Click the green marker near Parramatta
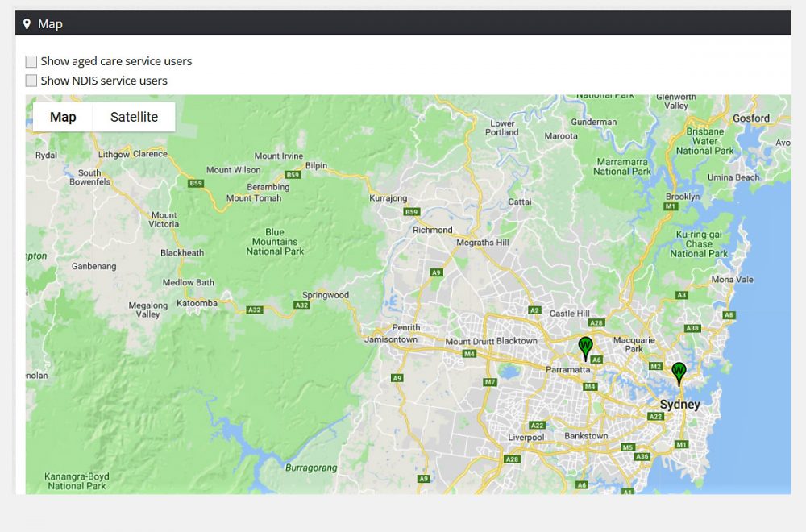The height and width of the screenshot is (532, 806). pyautogui.click(x=585, y=348)
